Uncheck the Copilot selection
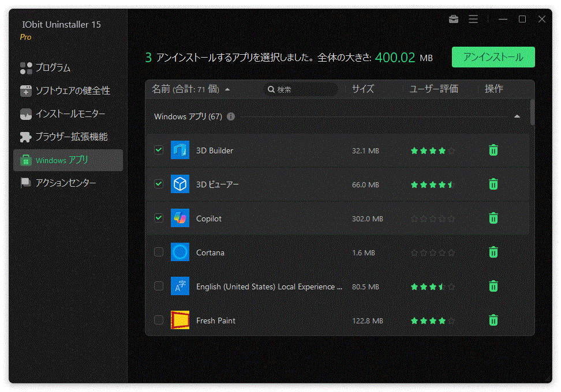 [x=159, y=218]
